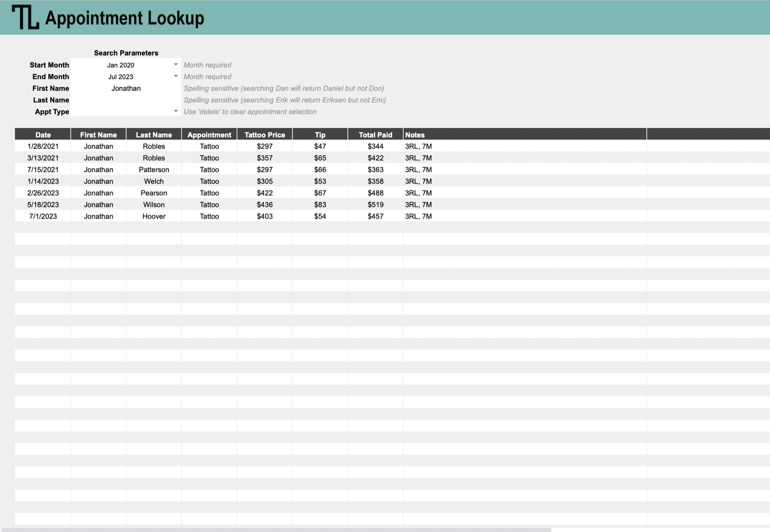Select the $519 total paid cell
This screenshot has height=532, width=770.
pyautogui.click(x=375, y=204)
